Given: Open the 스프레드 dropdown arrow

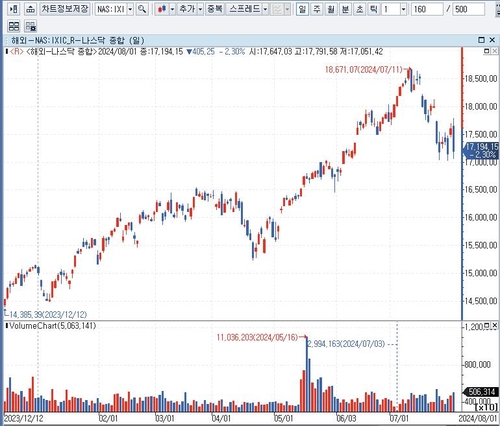Looking at the screenshot, I should (265, 9).
